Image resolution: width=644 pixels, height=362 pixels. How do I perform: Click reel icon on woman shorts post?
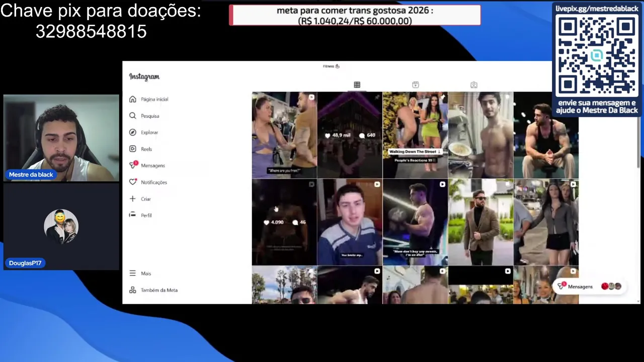[x=573, y=185]
